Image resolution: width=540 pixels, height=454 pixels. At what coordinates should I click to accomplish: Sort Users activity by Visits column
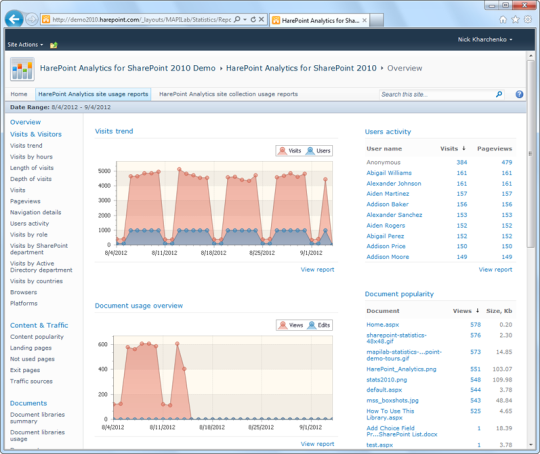[453, 149]
